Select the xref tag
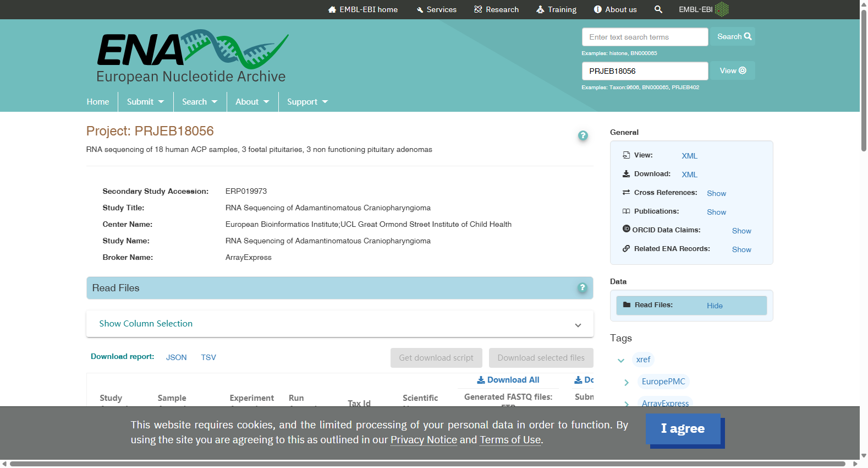 643,360
